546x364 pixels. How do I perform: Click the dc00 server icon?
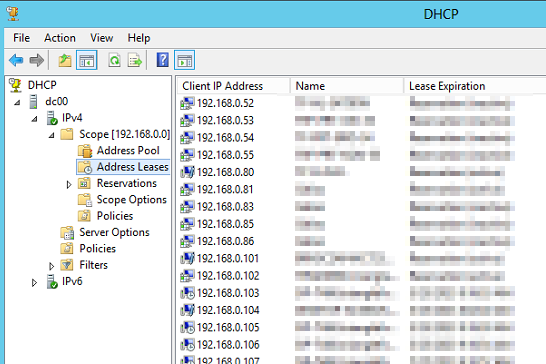[x=33, y=101]
